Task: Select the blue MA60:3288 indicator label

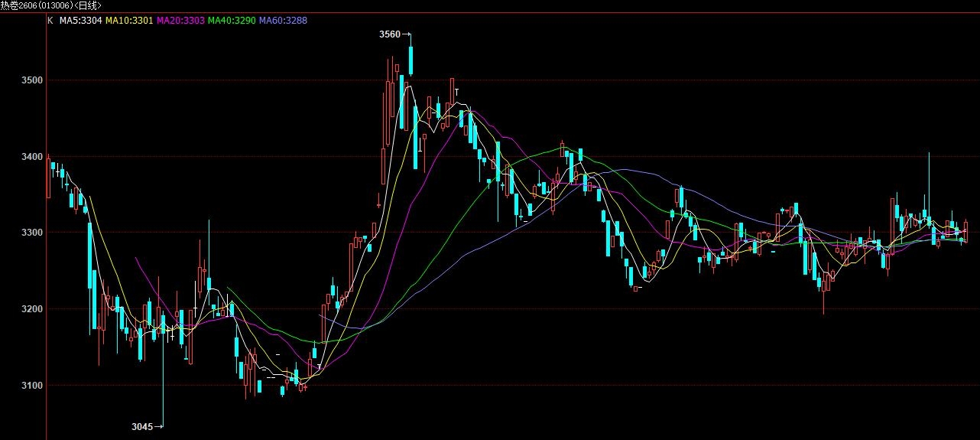Action: pos(283,21)
